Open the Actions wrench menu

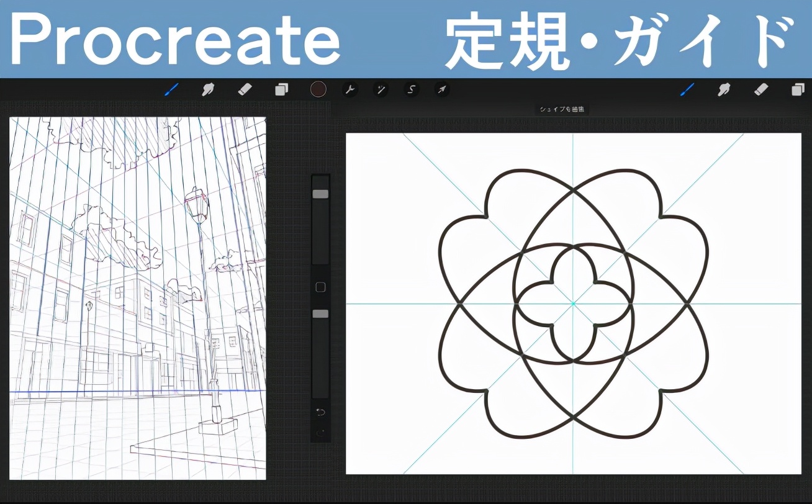pos(351,89)
